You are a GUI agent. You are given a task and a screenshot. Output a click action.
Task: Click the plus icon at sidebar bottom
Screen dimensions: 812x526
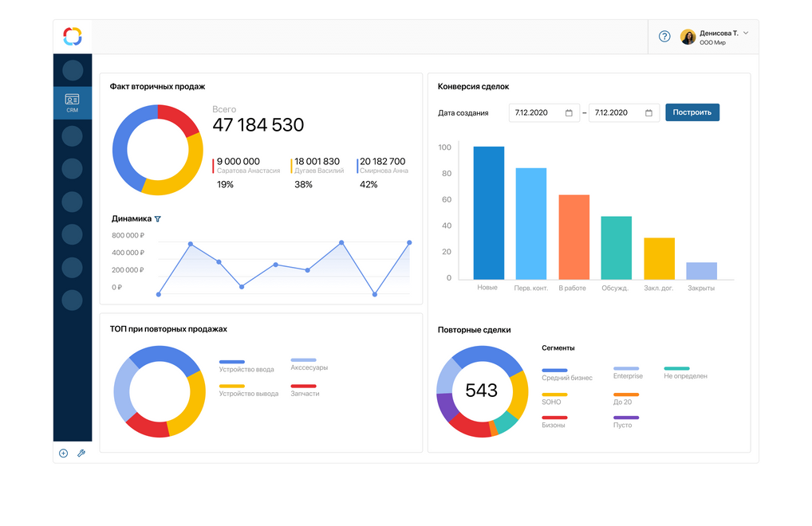click(64, 453)
